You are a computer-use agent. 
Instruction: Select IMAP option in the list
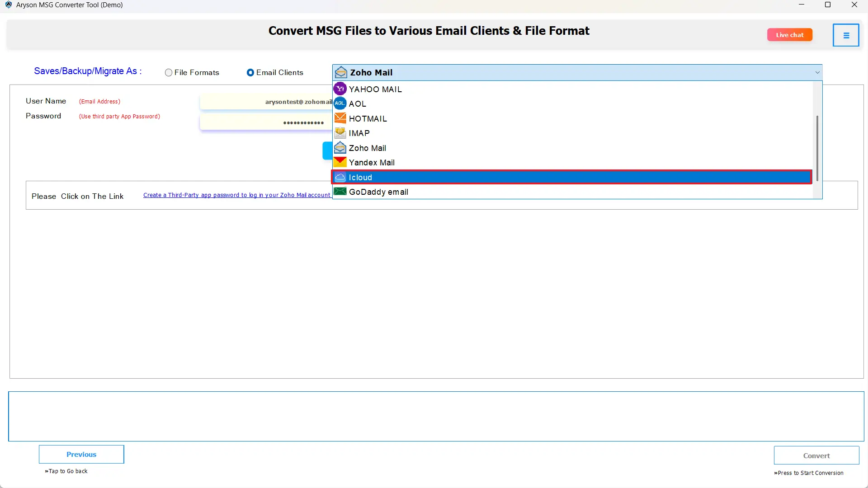[x=573, y=133]
